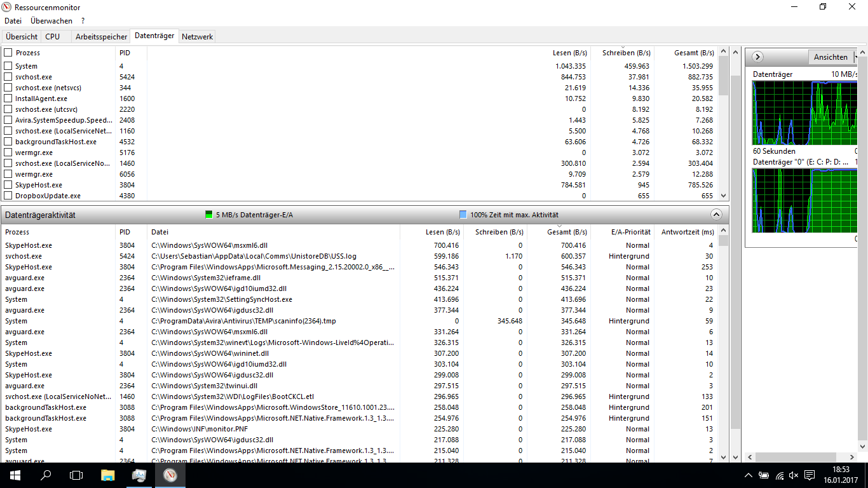Click the blue max activity legend square

coord(463,215)
